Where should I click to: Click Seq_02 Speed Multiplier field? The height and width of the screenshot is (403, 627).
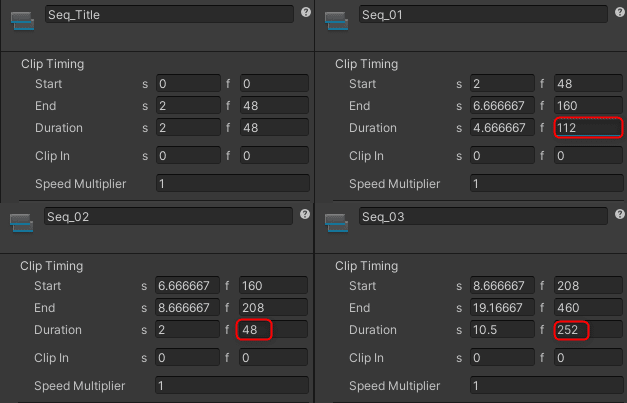(x=232, y=385)
